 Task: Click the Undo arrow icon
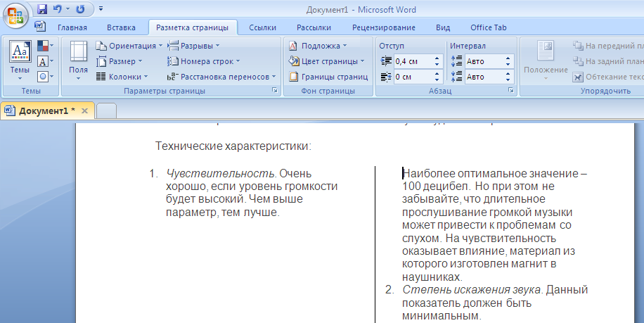click(58, 9)
